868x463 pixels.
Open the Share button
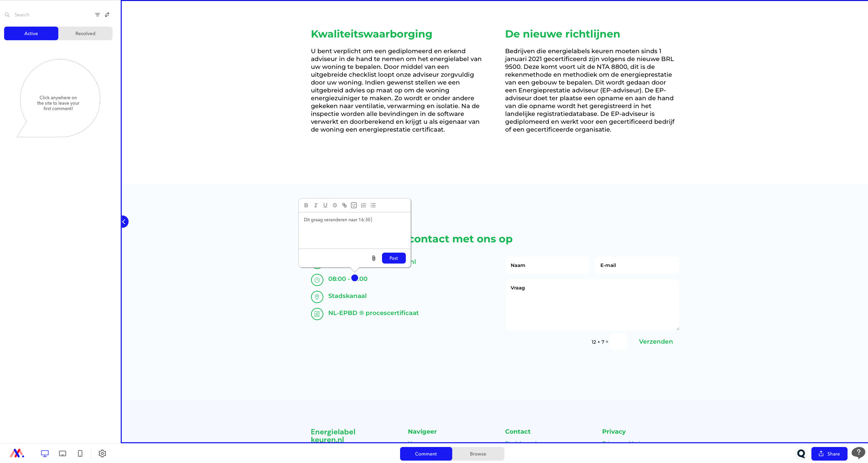(829, 454)
